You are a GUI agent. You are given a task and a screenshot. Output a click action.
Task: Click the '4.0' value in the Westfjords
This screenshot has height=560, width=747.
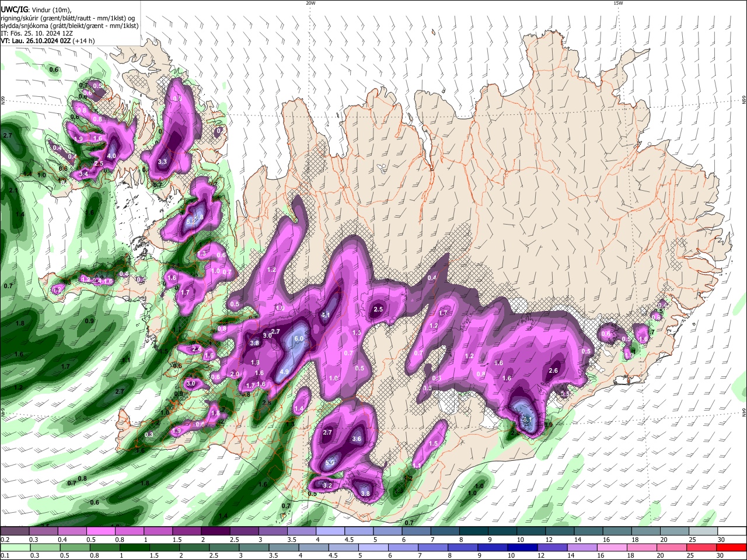coord(111,156)
